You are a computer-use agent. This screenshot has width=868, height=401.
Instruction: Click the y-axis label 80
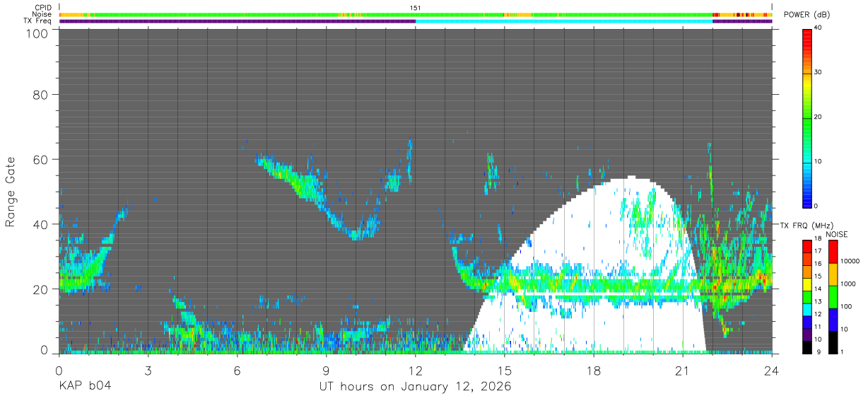(x=40, y=95)
